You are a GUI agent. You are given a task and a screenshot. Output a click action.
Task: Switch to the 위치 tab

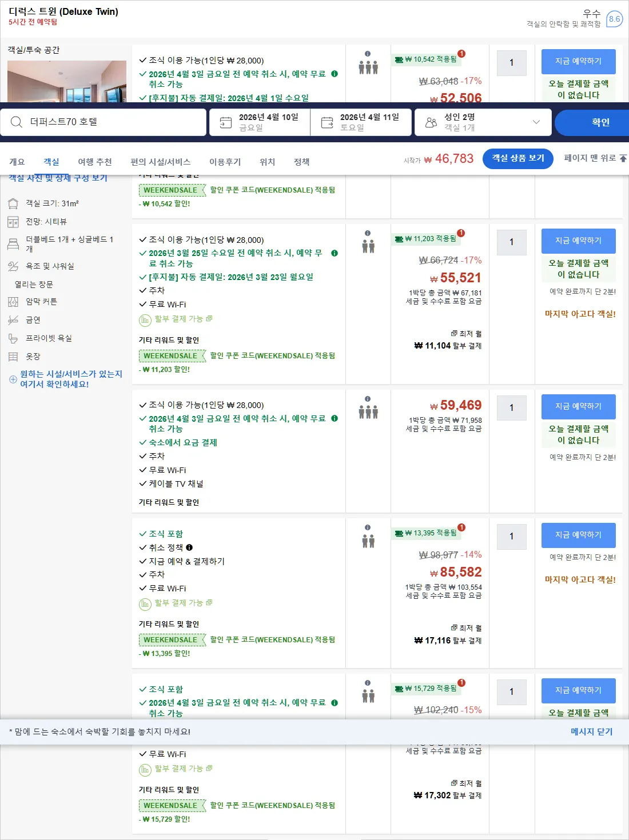click(x=268, y=162)
